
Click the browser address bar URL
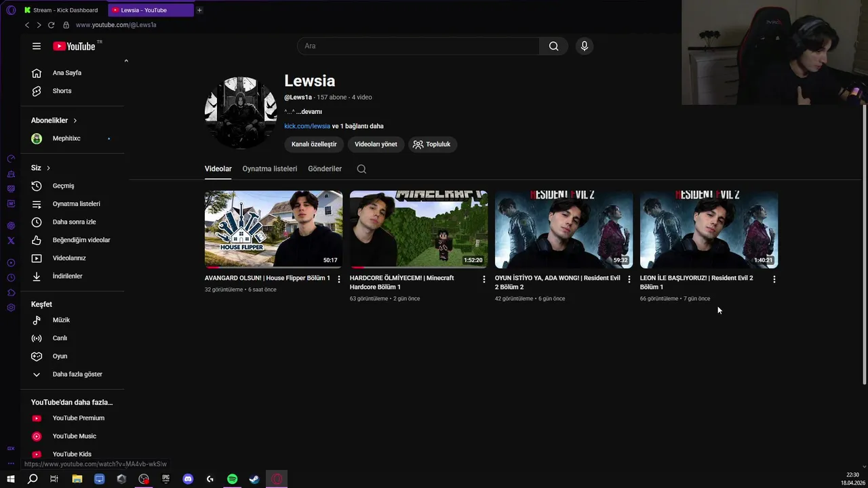click(x=116, y=25)
